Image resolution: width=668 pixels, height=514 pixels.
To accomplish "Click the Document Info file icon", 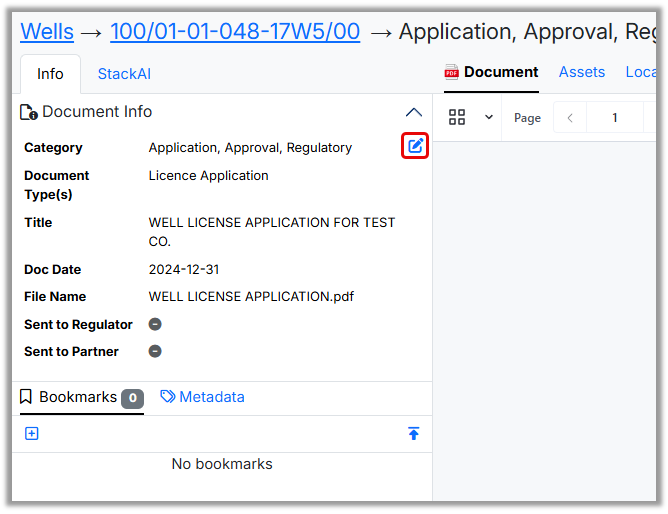I will [29, 112].
